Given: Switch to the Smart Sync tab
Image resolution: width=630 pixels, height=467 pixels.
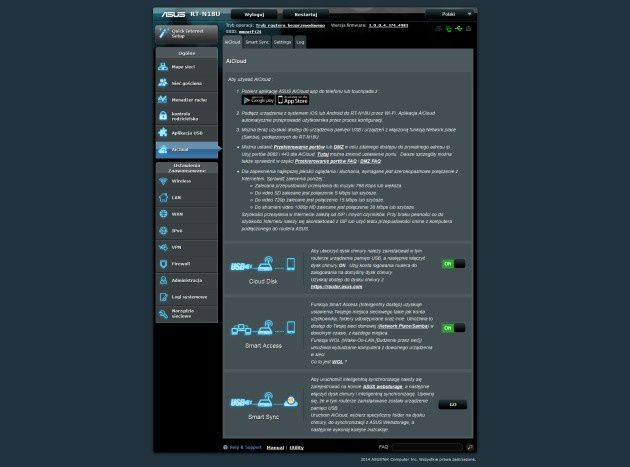Looking at the screenshot, I should coord(257,42).
